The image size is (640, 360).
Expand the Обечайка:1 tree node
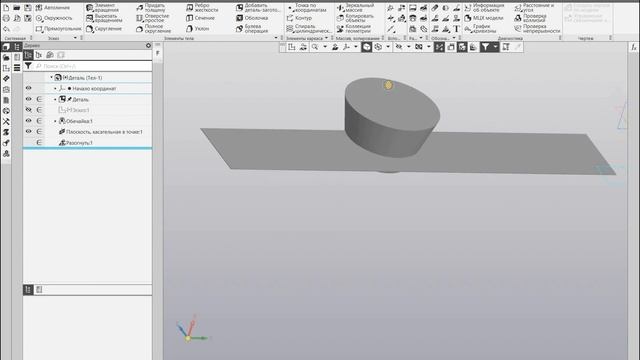click(x=56, y=121)
